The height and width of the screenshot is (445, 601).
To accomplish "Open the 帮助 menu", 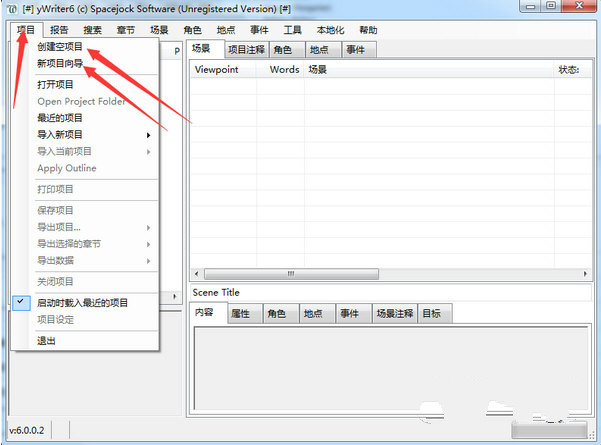I will (368, 30).
